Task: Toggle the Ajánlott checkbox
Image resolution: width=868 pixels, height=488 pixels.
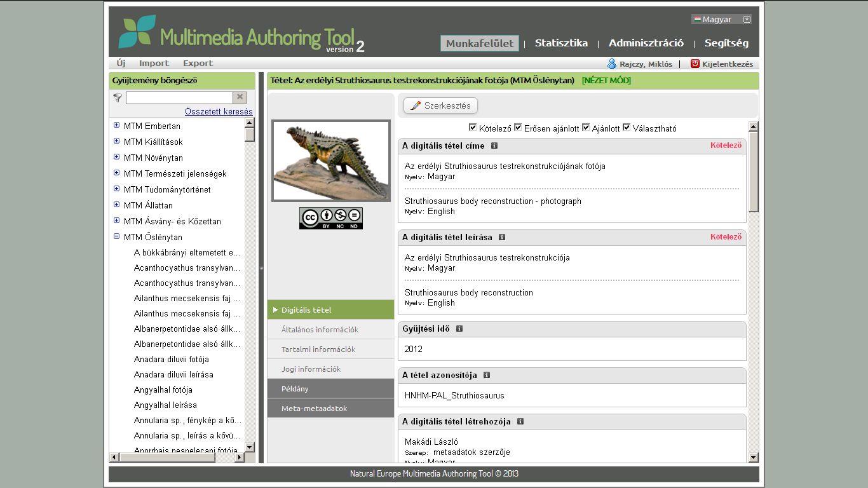Action: (x=586, y=127)
